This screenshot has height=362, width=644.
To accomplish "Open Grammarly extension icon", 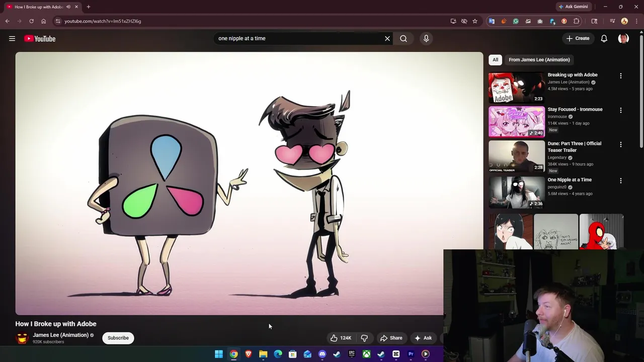I will (x=516, y=21).
